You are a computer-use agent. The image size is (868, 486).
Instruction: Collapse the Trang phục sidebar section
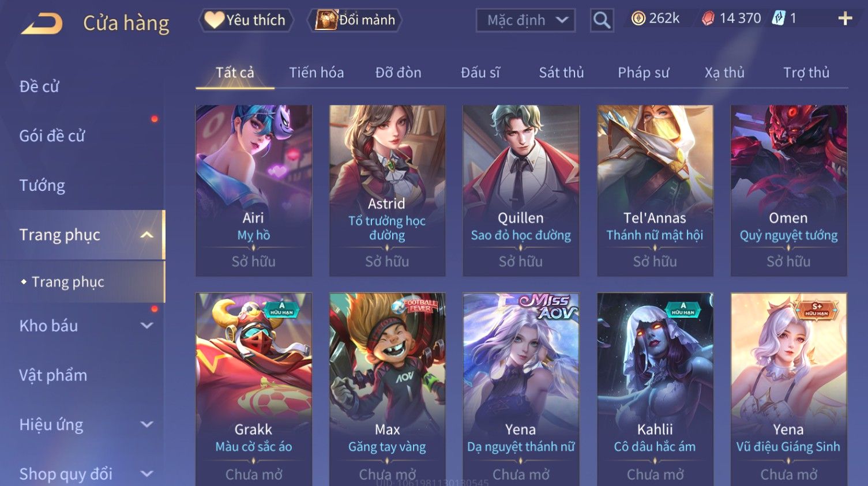(147, 235)
